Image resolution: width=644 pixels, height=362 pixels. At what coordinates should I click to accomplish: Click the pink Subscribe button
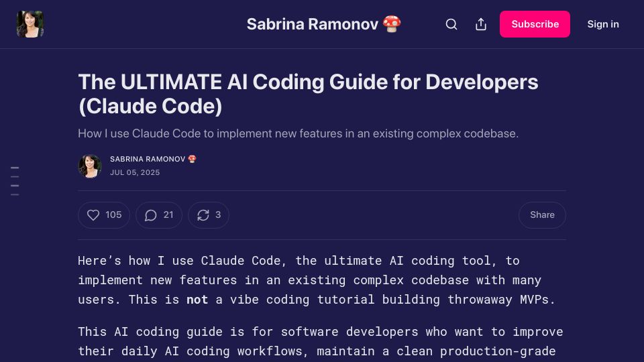[x=535, y=24]
